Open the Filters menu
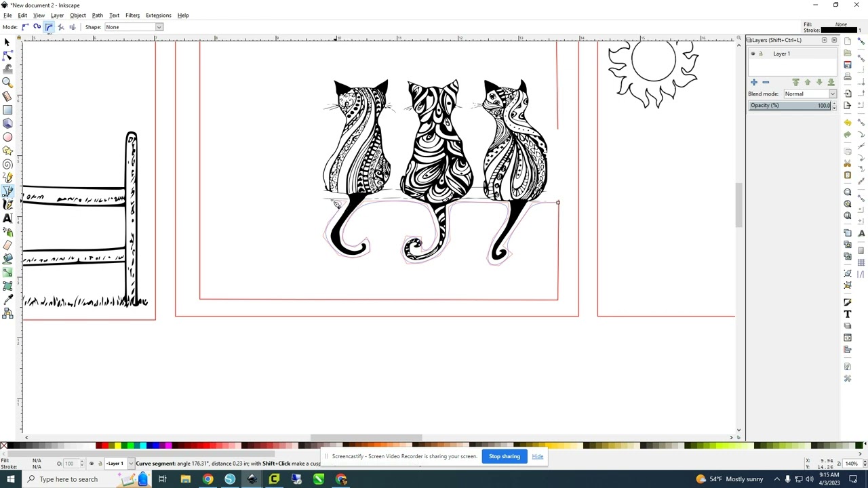This screenshot has height=488, width=868. coord(132,15)
